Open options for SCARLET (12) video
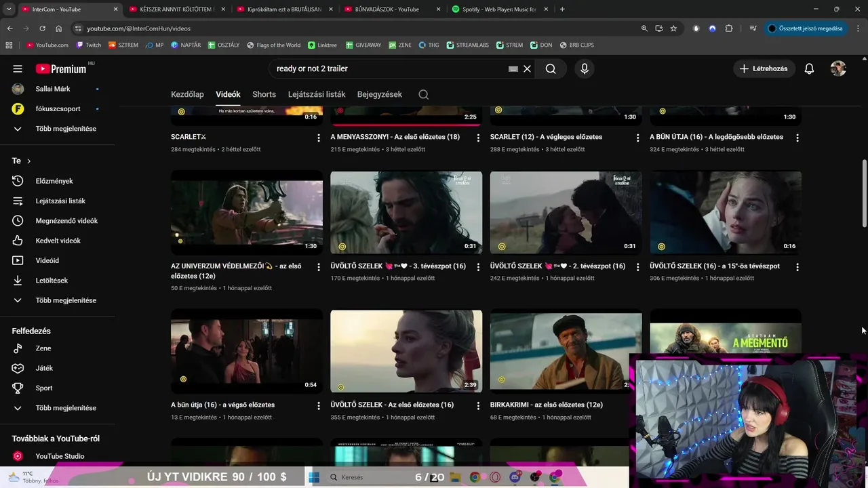Image resolution: width=868 pixels, height=488 pixels. point(637,138)
